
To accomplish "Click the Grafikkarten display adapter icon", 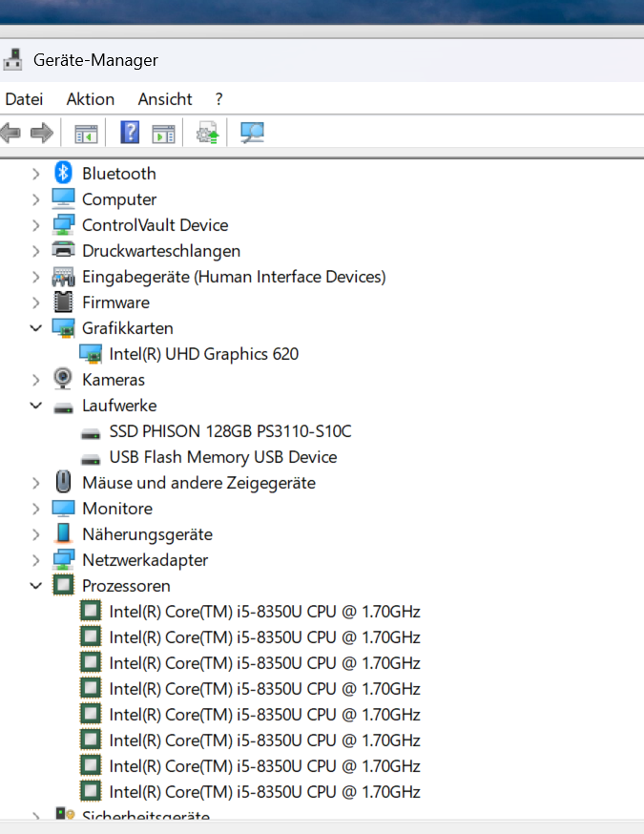I will [x=63, y=327].
